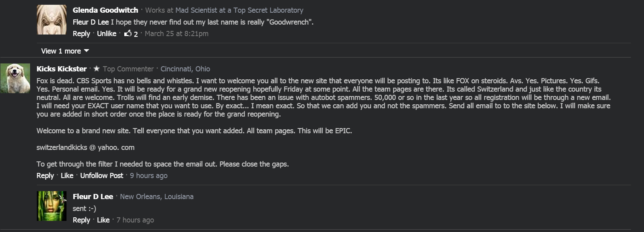Click the March 25 at 8:21pm timestamp

click(177, 34)
